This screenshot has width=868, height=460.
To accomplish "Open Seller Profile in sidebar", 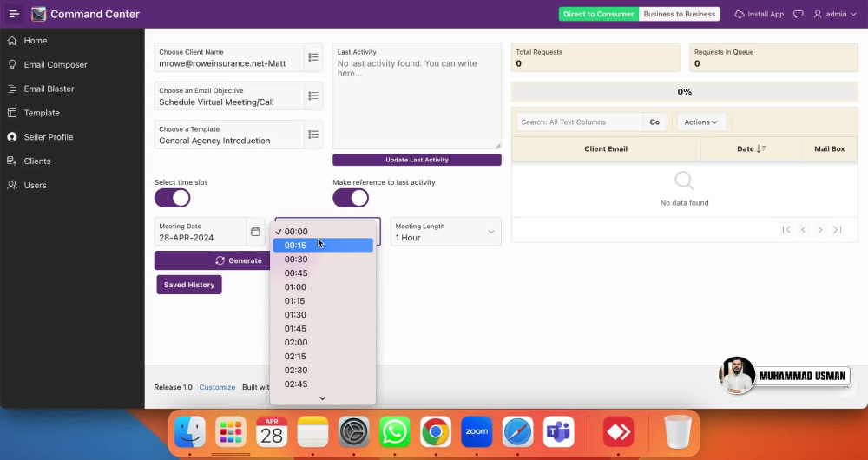I will coord(72,137).
